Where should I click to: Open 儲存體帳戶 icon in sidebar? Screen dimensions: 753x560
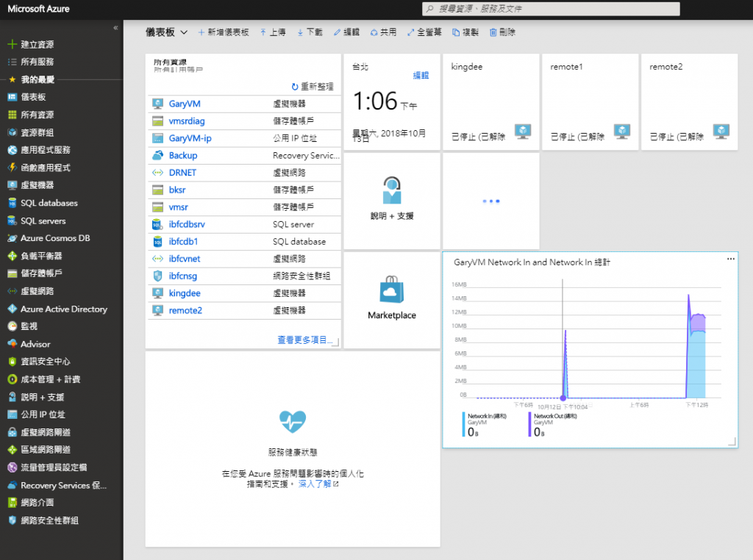[x=13, y=273]
